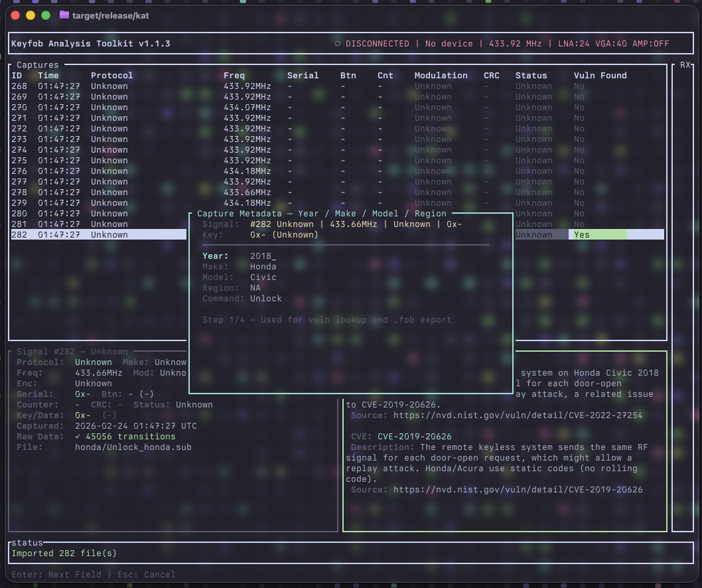Viewport: 702px width, 588px height.
Task: Click the CVE-2019-20626 identifier text
Action: tap(415, 436)
